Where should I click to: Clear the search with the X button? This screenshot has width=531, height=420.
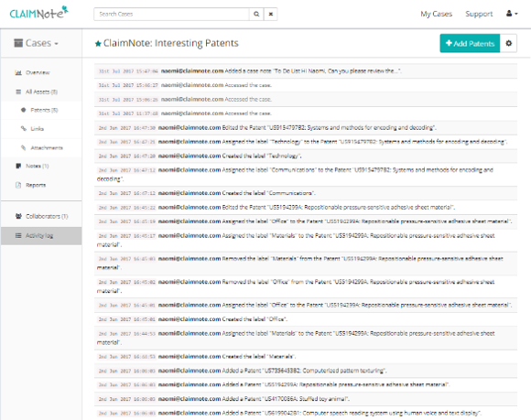pyautogui.click(x=271, y=14)
